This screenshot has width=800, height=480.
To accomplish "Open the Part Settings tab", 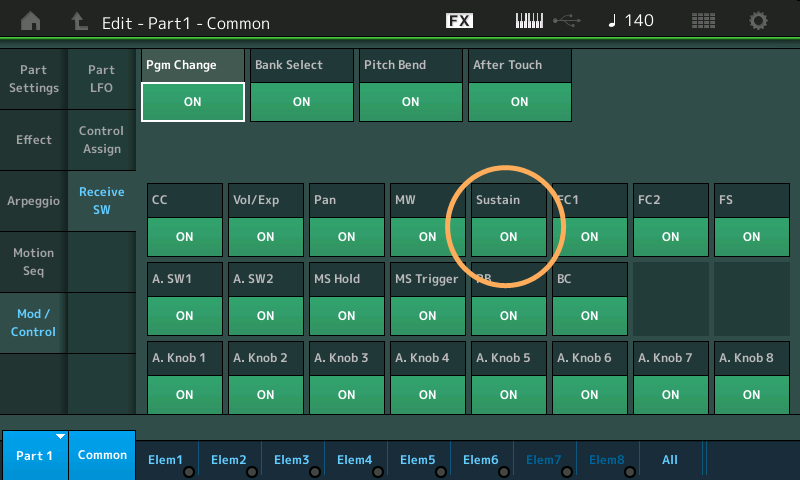I will pyautogui.click(x=34, y=79).
